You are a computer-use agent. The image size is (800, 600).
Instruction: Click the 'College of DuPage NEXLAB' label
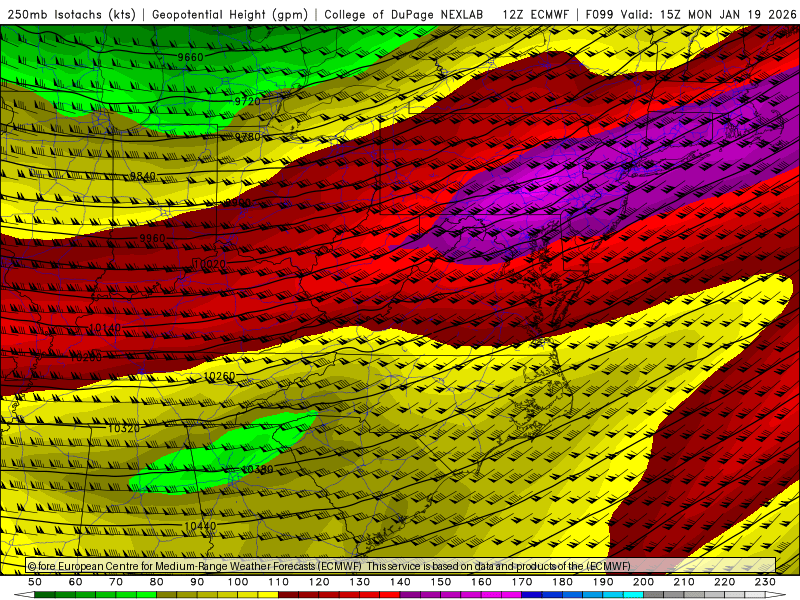(404, 14)
